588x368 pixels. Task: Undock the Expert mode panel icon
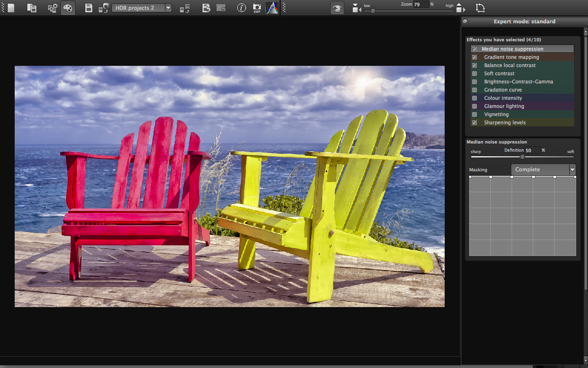pos(465,21)
